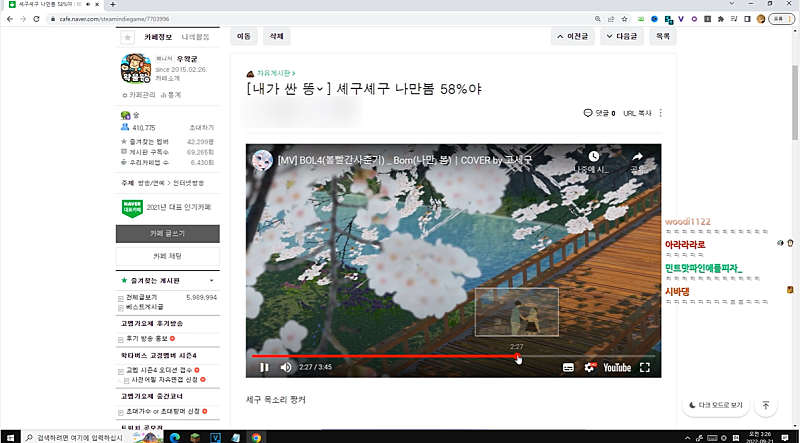The width and height of the screenshot is (800, 443).
Task: Open 고멤 시즌4 오디션 접수 board
Action: pyautogui.click(x=159, y=370)
